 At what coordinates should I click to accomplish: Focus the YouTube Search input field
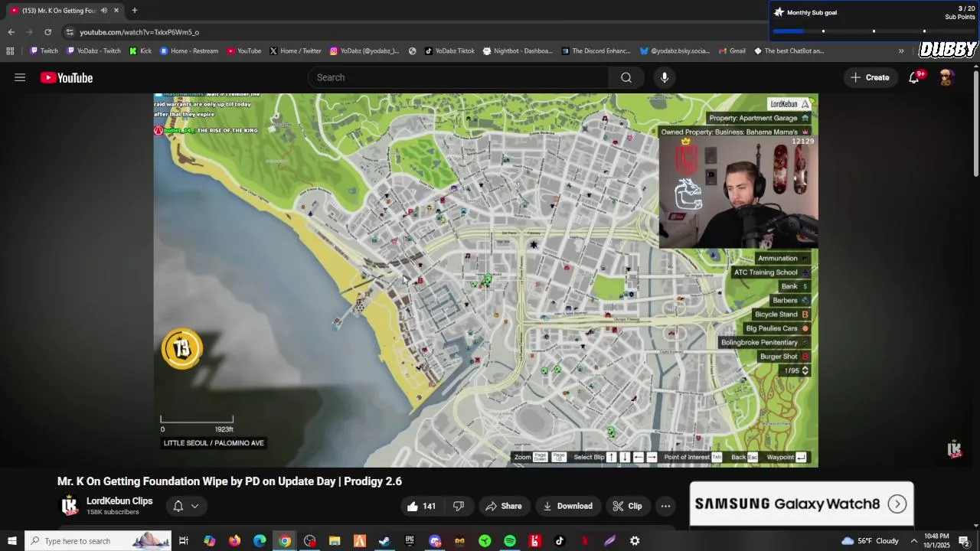coord(459,77)
